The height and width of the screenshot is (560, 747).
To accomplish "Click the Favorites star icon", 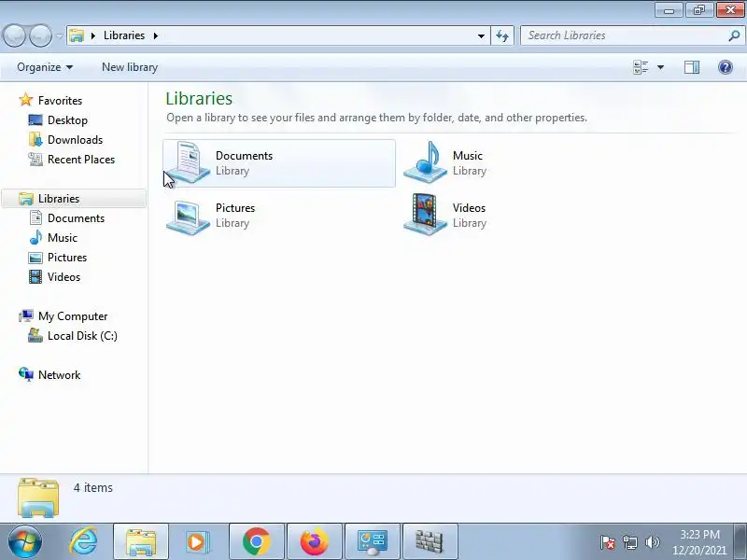I will click(26, 100).
